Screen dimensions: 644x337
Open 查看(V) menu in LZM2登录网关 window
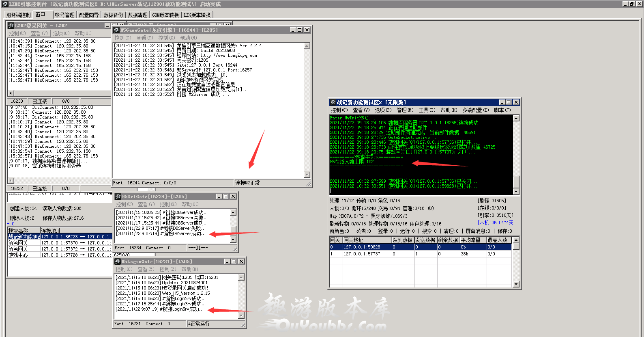pos(39,33)
